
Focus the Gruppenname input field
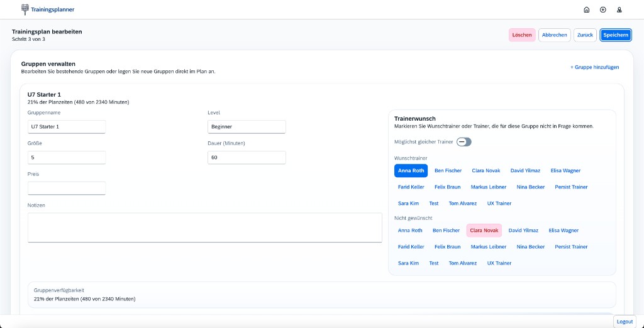click(67, 127)
